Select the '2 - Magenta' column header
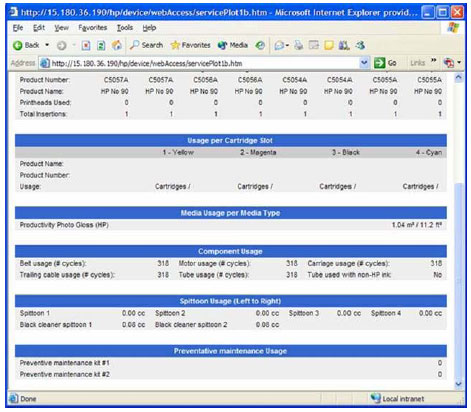Viewport: 471px width, 412px height. coord(258,152)
